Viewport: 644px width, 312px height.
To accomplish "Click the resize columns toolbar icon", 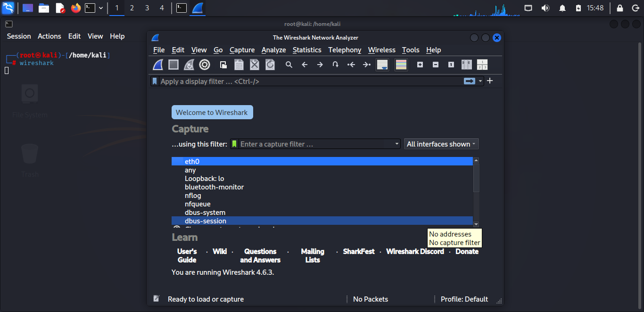I will pos(467,65).
